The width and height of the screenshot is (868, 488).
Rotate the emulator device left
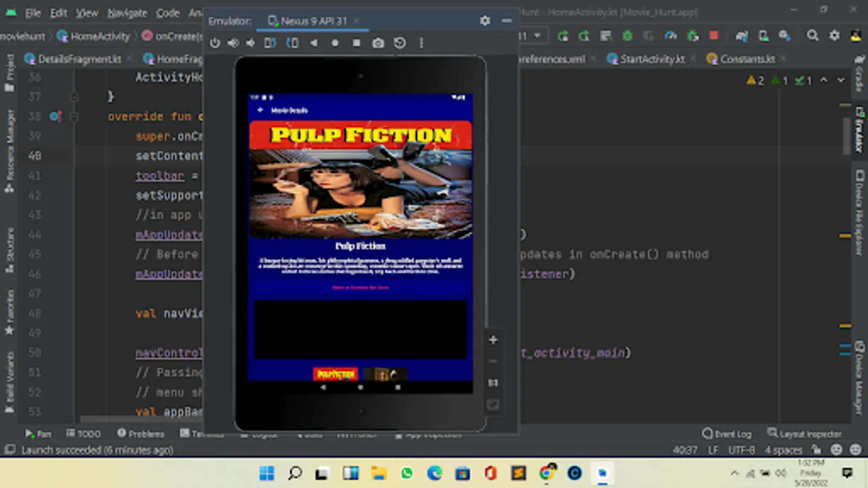click(270, 43)
